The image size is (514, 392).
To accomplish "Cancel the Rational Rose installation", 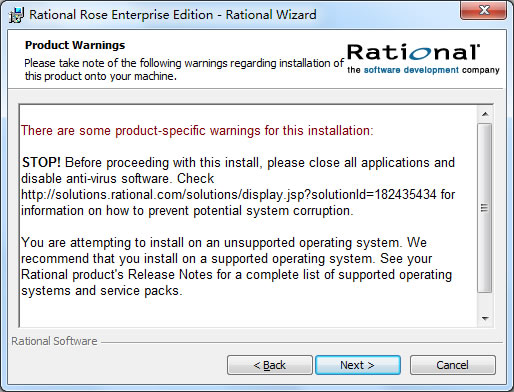I will tap(453, 365).
